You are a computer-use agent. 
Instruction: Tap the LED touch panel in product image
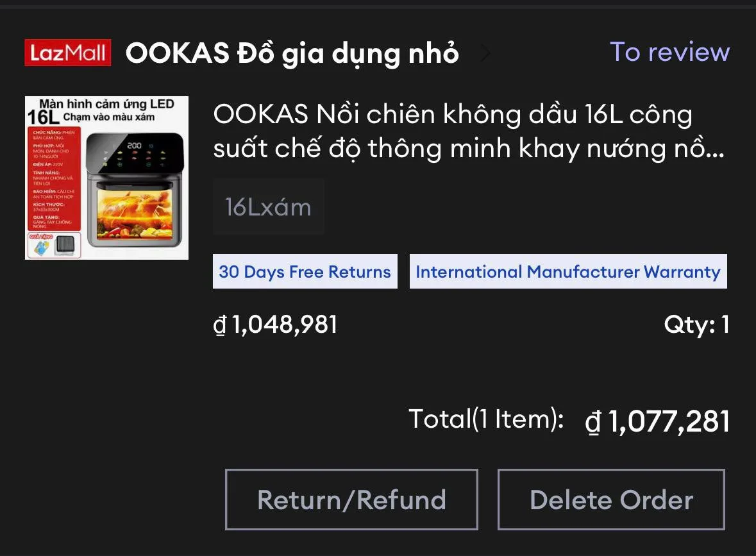point(135,154)
